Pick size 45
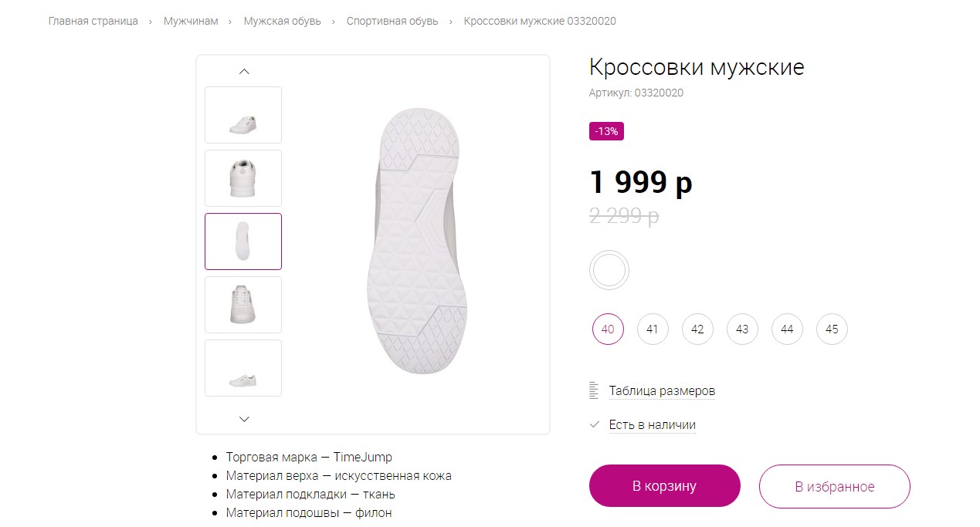The width and height of the screenshot is (980, 527). coord(832,329)
